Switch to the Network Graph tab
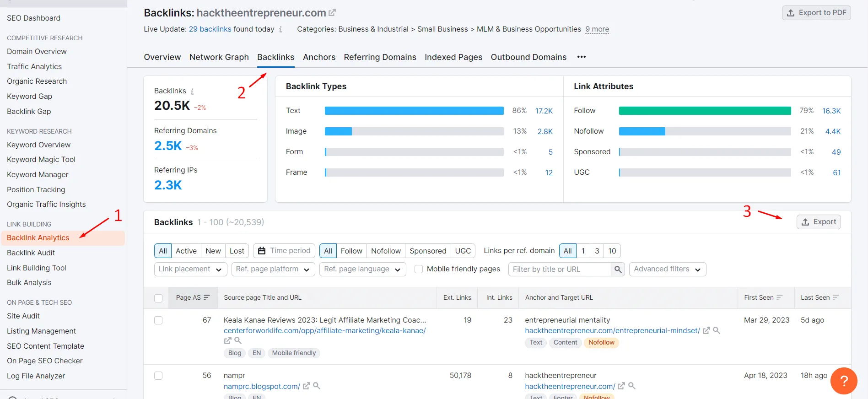This screenshot has height=399, width=868. [x=219, y=57]
